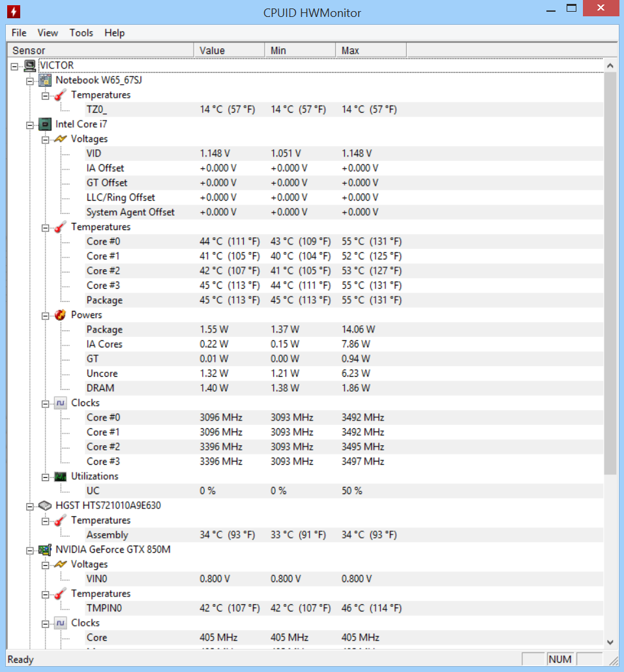624x672 pixels.
Task: Collapse the Notebook W65_67SJ node
Action: coord(29,81)
